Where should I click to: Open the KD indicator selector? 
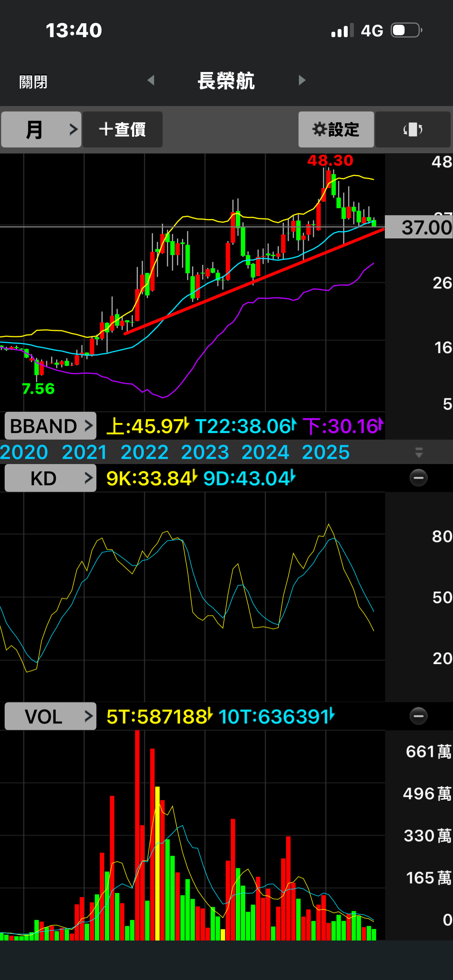[x=50, y=478]
